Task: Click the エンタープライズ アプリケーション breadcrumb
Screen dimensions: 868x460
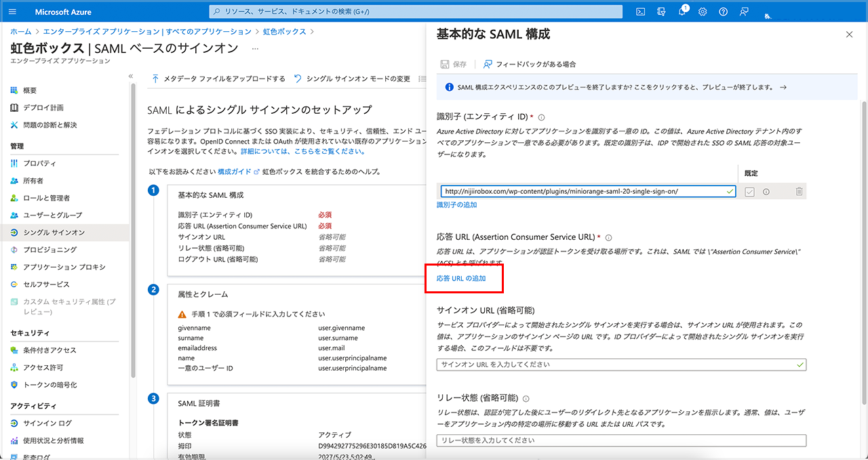Action: (147, 32)
